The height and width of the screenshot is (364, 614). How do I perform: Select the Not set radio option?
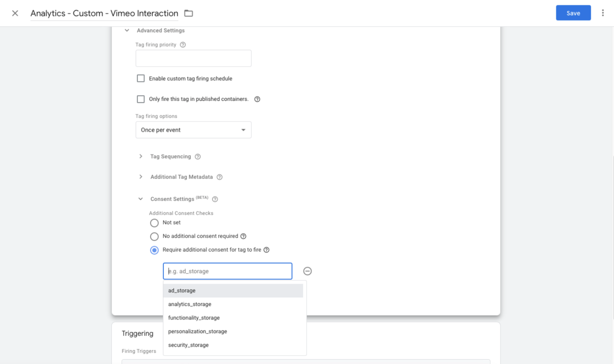pos(154,223)
